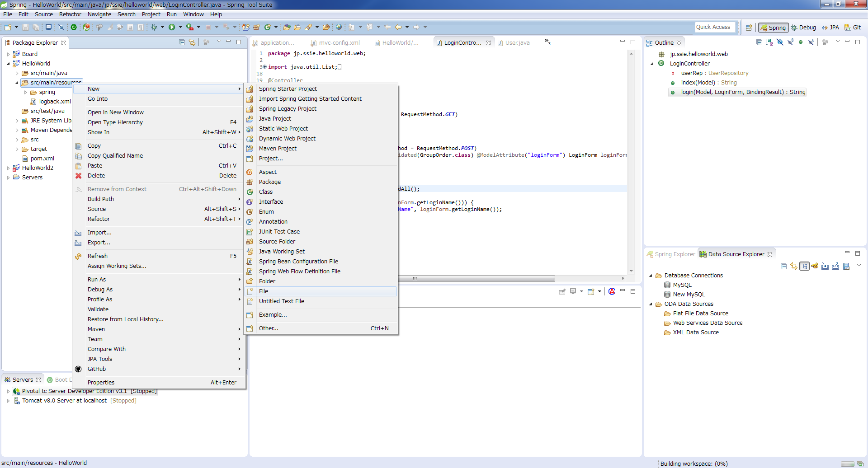Sort Outline members alphabetically

pyautogui.click(x=769, y=42)
